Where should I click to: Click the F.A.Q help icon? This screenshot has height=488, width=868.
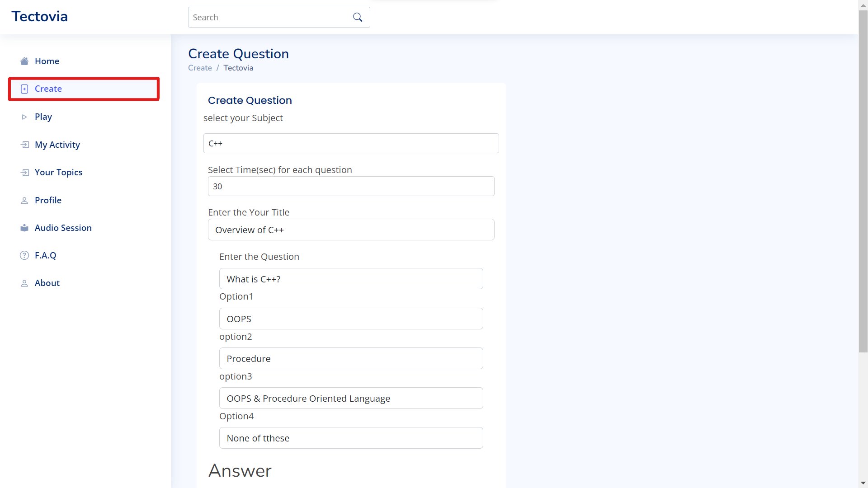[24, 255]
